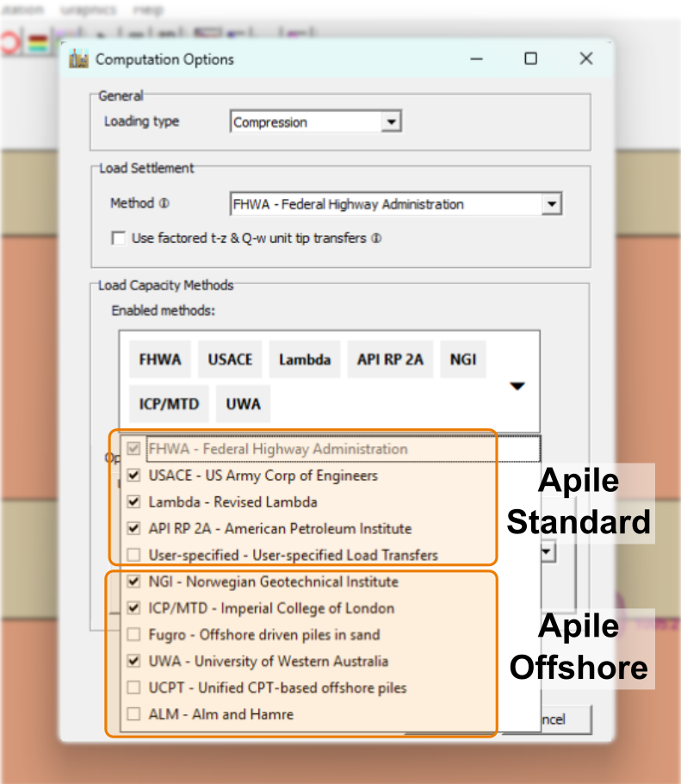The image size is (681, 784).
Task: Enable Use factored t-z & Q-w checkbox
Action: pos(119,238)
